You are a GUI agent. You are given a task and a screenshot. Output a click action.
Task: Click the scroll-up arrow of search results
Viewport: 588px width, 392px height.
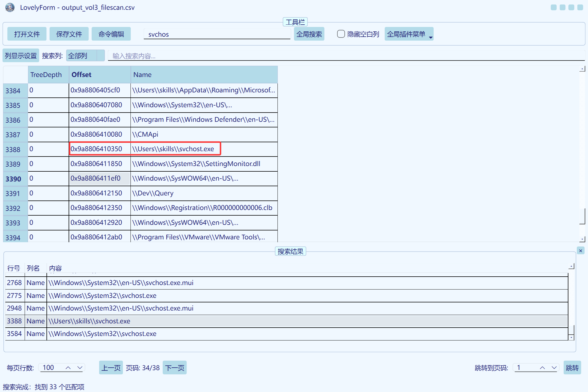coord(571,266)
